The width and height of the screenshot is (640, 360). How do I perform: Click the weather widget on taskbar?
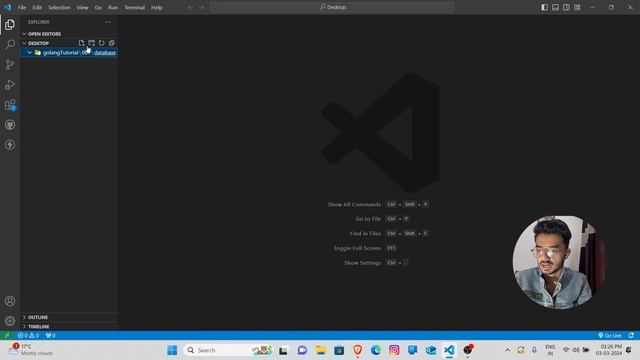(32, 350)
